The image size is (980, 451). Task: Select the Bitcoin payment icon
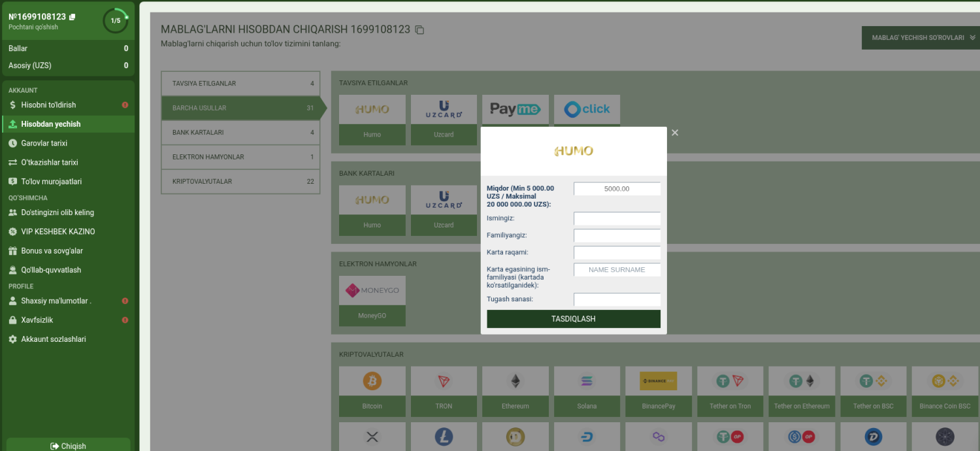click(x=372, y=381)
